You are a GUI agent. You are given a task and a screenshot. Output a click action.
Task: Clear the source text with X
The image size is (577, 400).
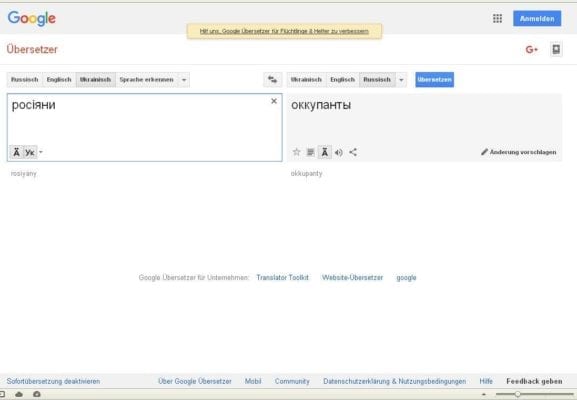click(274, 101)
